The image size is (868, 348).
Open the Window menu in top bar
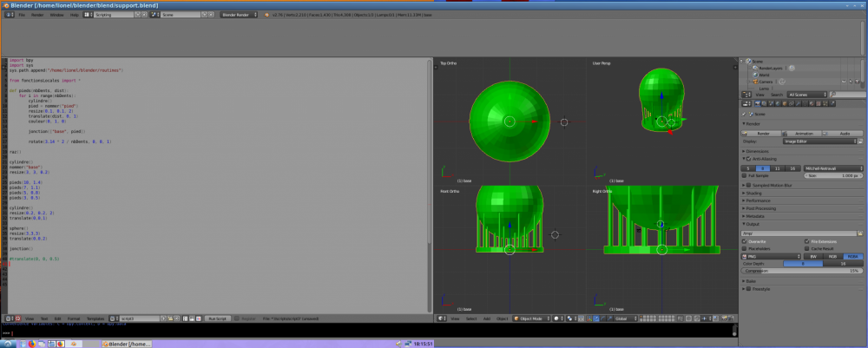coord(56,15)
